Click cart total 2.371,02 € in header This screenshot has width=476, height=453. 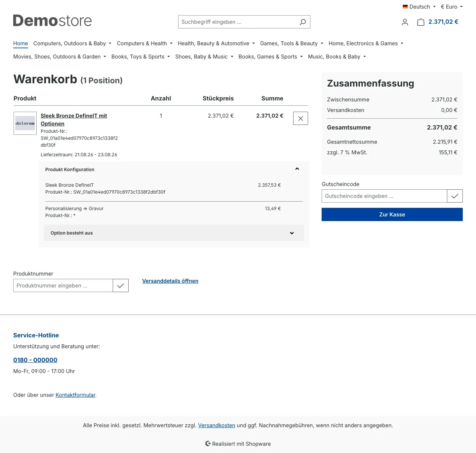[x=443, y=22]
